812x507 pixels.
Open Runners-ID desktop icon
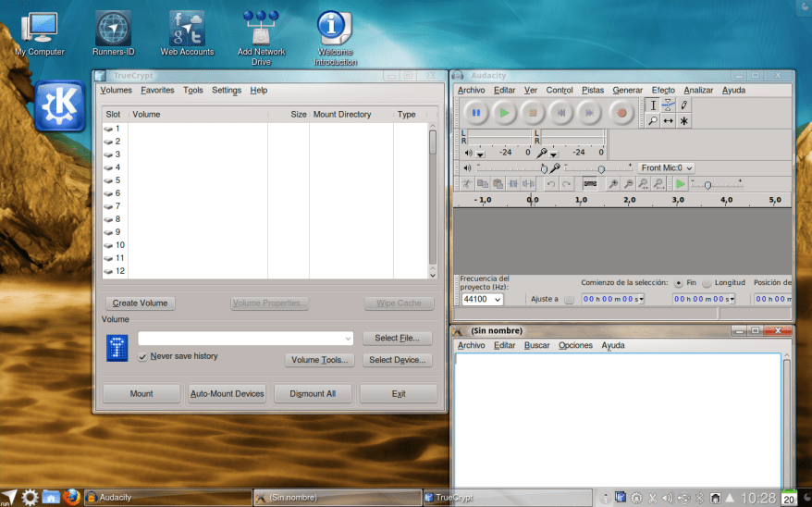(114, 33)
